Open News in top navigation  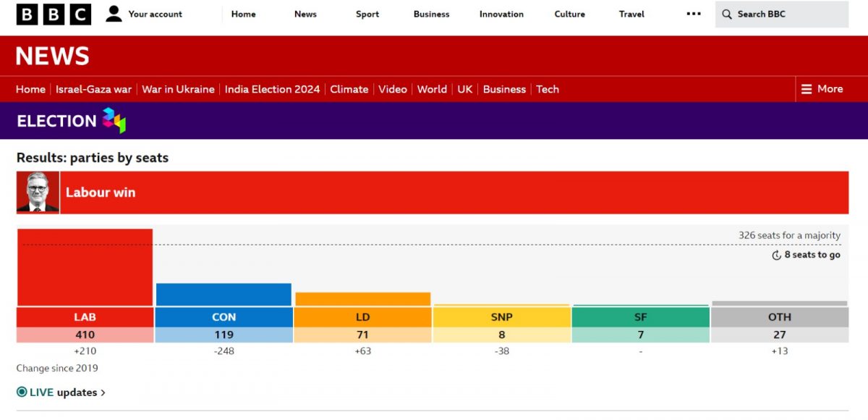click(305, 14)
